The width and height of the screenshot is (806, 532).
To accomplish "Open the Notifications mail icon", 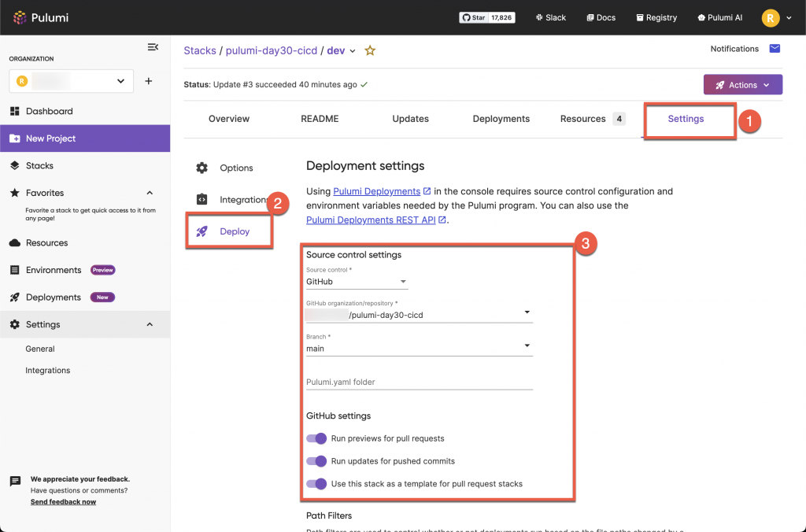I will [775, 49].
